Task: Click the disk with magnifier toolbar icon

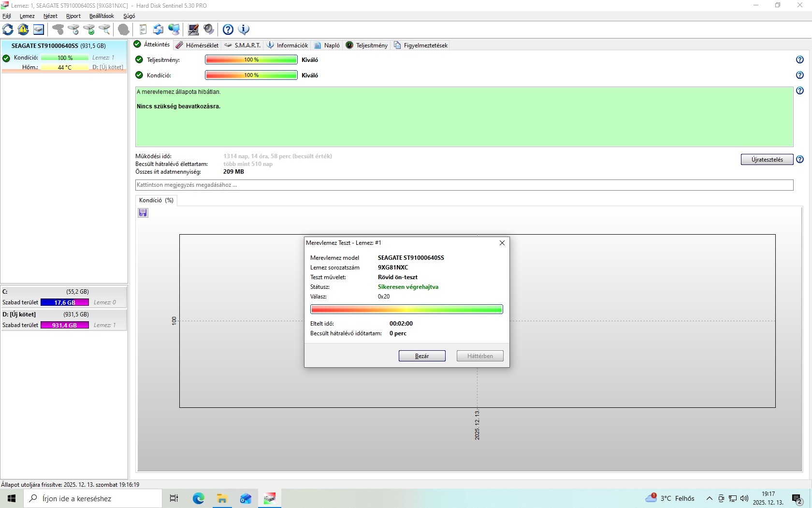Action: pyautogui.click(x=104, y=30)
